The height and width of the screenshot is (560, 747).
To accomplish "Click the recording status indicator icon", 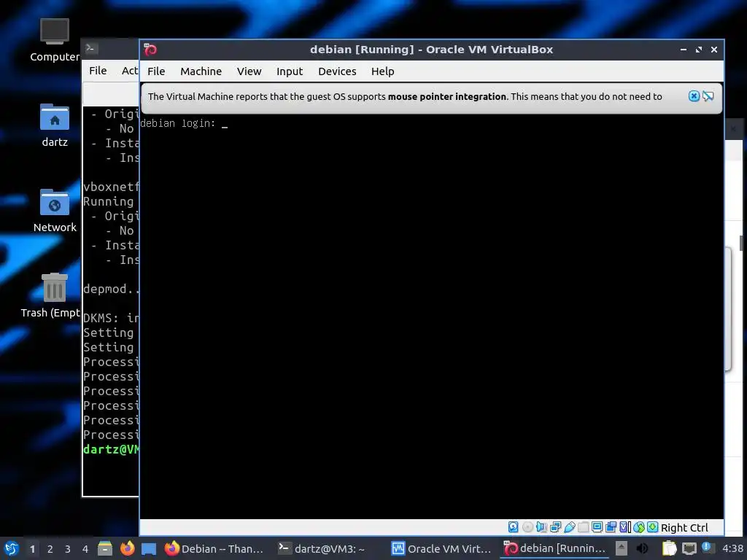I will point(611,527).
